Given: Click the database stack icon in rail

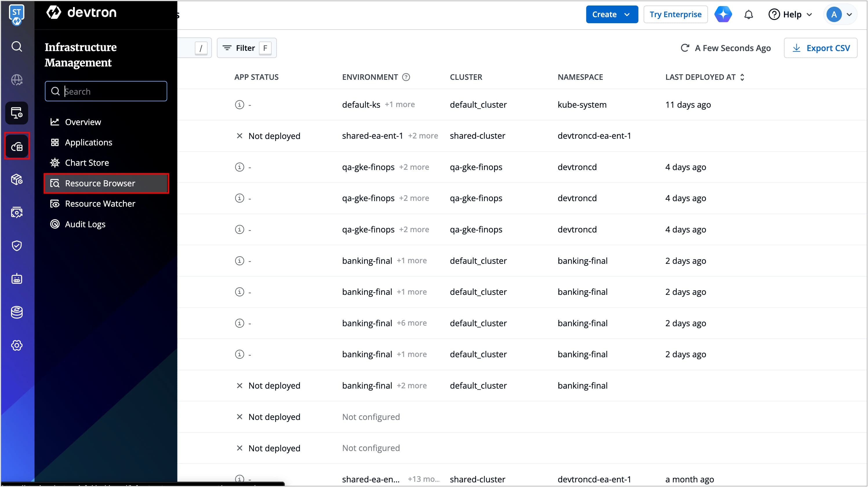Looking at the screenshot, I should [17, 312].
